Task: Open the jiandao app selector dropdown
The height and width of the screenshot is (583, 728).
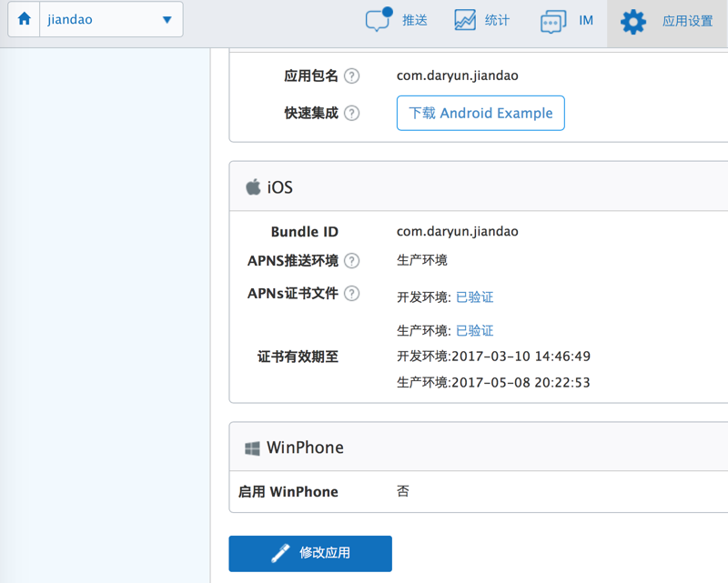Action: coord(111,19)
